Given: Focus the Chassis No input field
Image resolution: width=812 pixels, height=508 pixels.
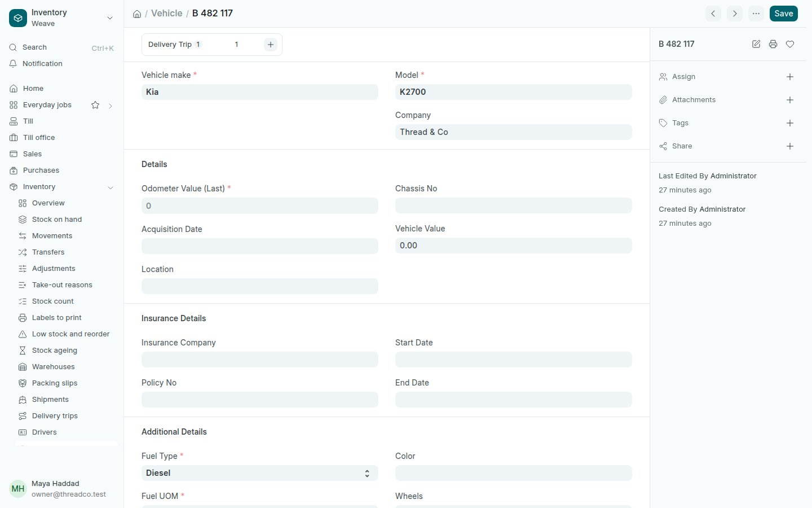Looking at the screenshot, I should pos(514,205).
